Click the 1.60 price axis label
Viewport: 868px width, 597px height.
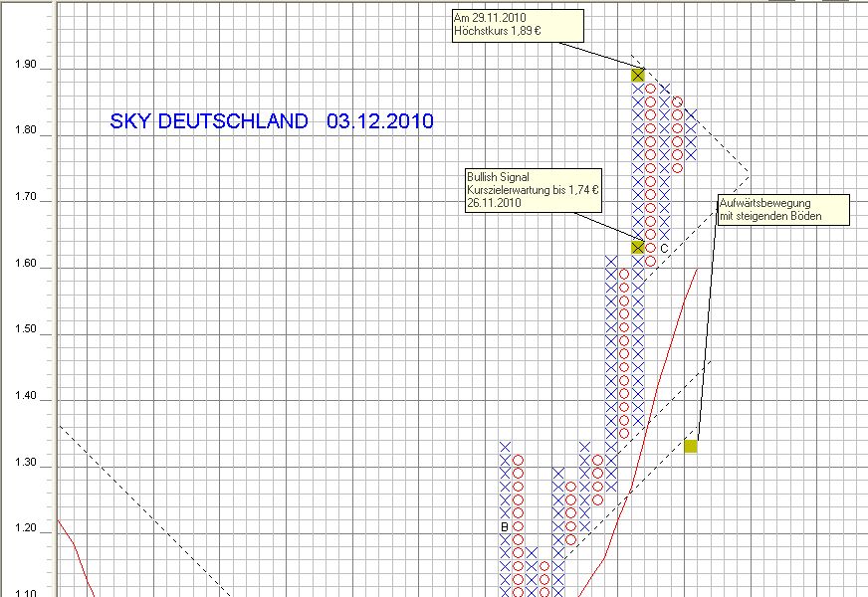26,263
